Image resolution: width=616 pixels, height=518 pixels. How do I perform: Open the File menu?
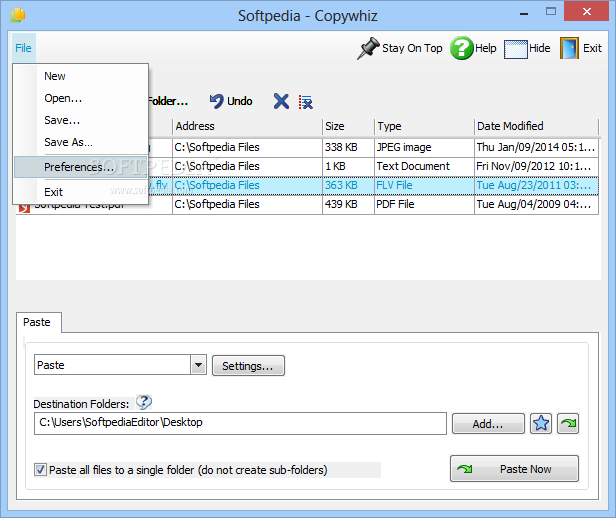24,48
